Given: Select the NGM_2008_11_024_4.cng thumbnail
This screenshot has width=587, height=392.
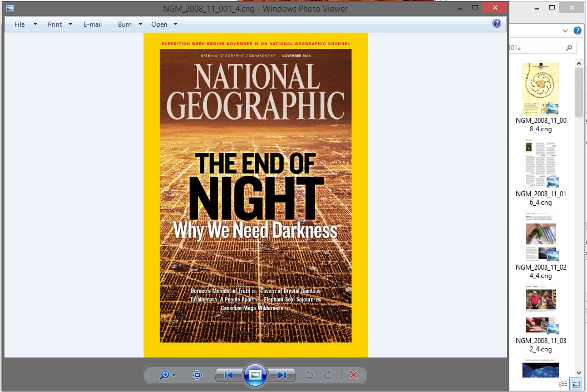Looking at the screenshot, I should click(541, 236).
